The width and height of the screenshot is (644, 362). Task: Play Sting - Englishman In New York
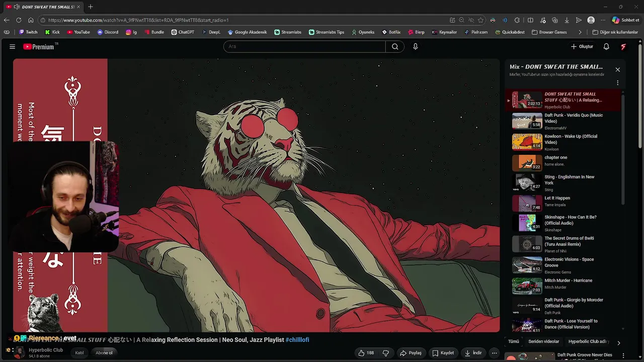tap(563, 184)
